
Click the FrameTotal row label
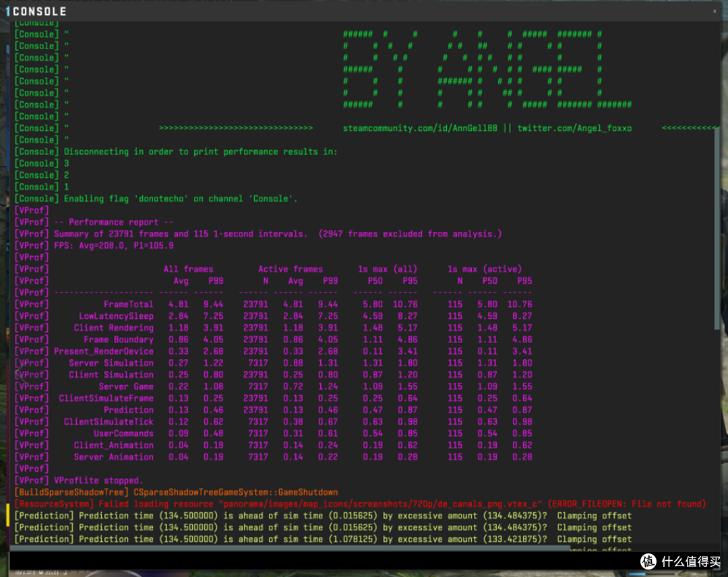tap(128, 305)
